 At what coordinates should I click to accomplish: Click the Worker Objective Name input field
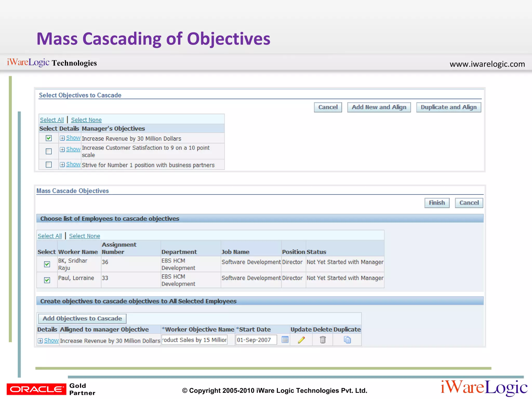pyautogui.click(x=194, y=340)
